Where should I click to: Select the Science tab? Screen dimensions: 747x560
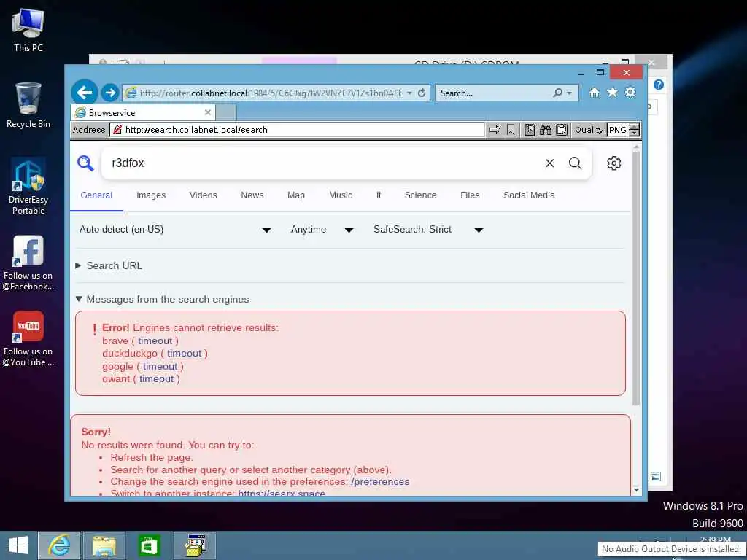tap(421, 195)
